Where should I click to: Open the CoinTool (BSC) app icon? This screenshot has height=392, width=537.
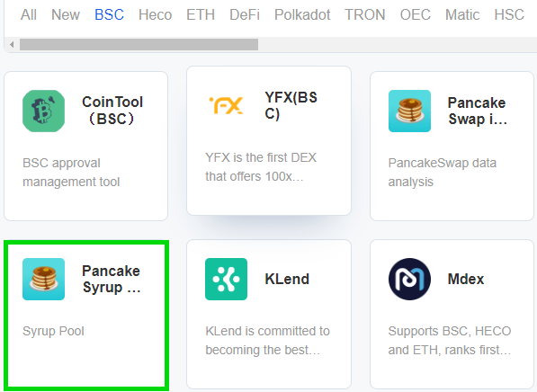[43, 111]
